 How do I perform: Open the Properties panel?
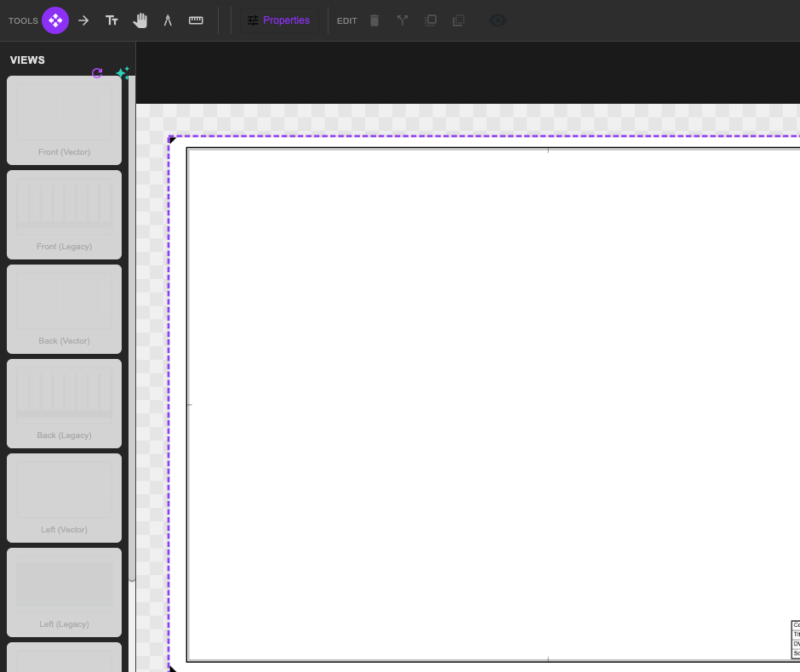(x=280, y=20)
